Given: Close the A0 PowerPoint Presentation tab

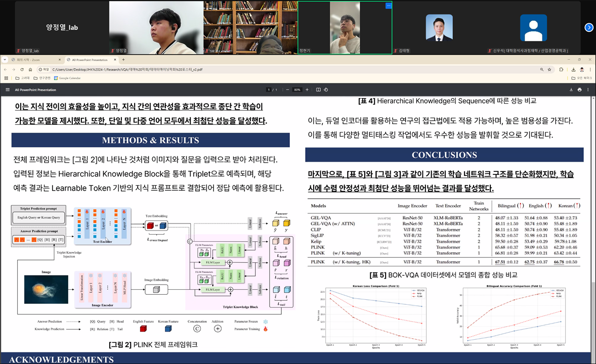Looking at the screenshot, I should pyautogui.click(x=114, y=60).
